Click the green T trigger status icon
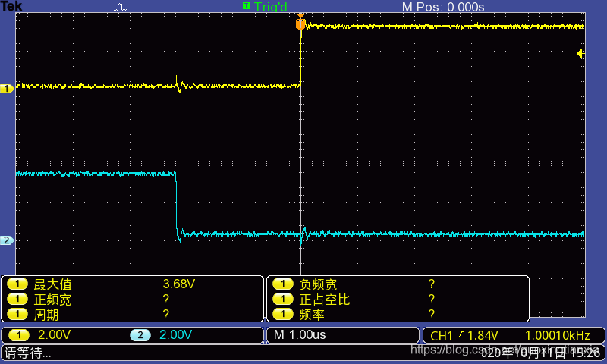Image resolution: width=607 pixels, height=364 pixels. pyautogui.click(x=246, y=5)
